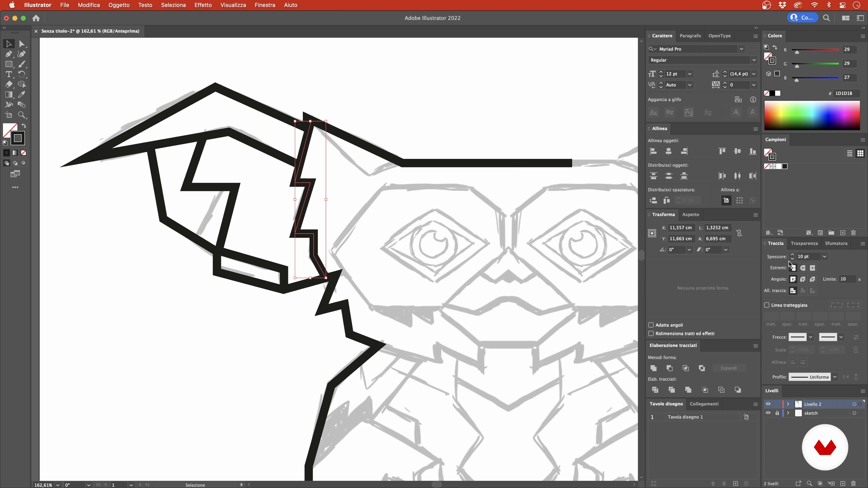Viewport: 868px width, 488px height.
Task: Select the Eraser tool
Action: [9, 84]
